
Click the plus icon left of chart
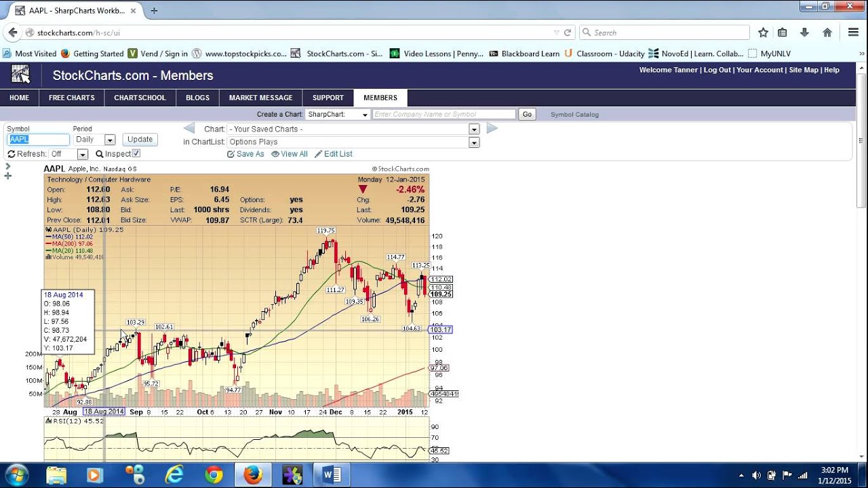[8, 176]
